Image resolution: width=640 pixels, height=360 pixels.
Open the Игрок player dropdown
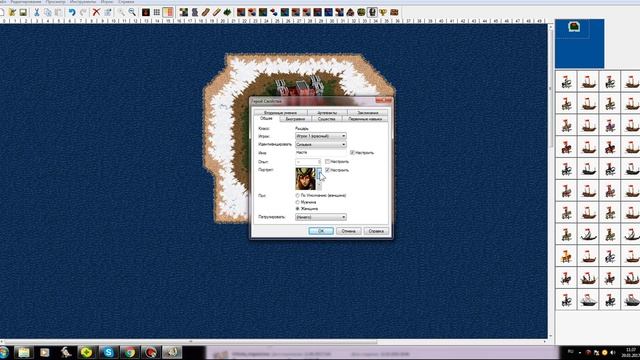[x=321, y=136]
